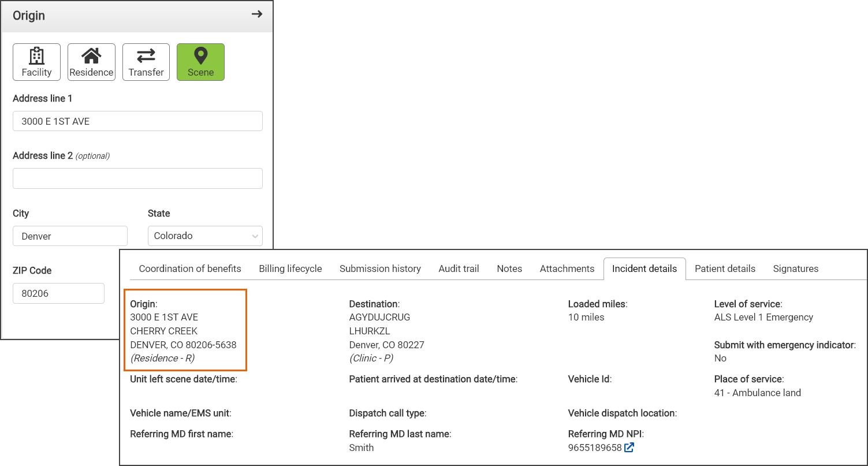Click the optional Address line 2 field
The height and width of the screenshot is (466, 868).
(x=137, y=178)
